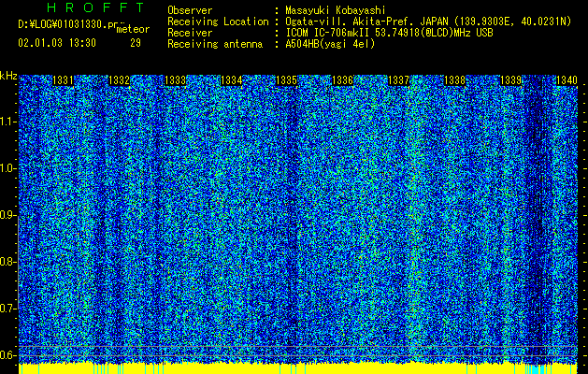Select receiver text ICOM IC-706mkII
Image resolution: width=588 pixels, height=374 pixels.
point(327,33)
